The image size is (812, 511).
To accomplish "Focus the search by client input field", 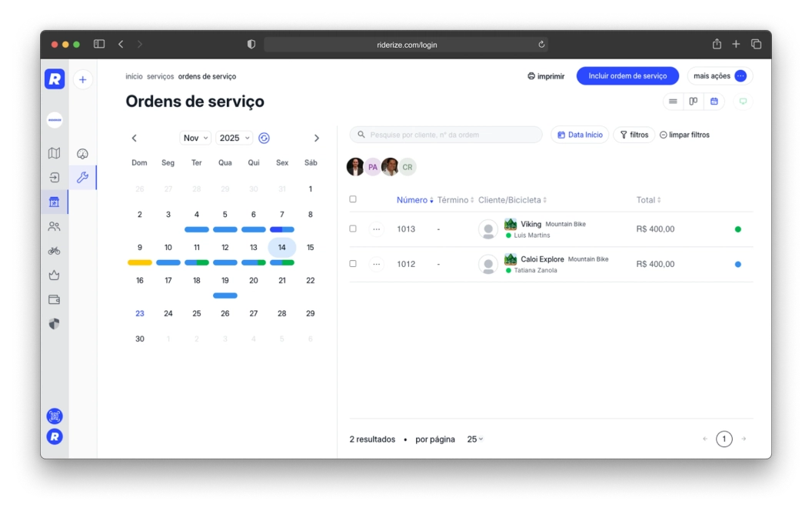I will point(452,135).
